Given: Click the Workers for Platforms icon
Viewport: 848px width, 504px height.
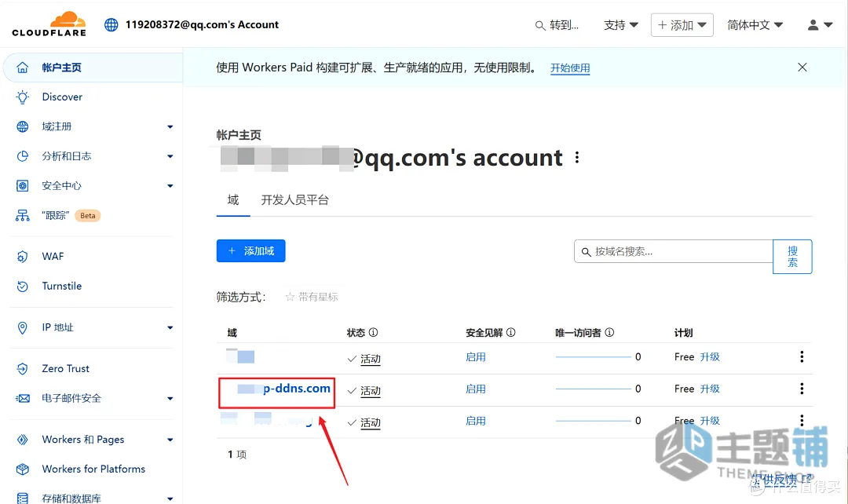Looking at the screenshot, I should [22, 469].
